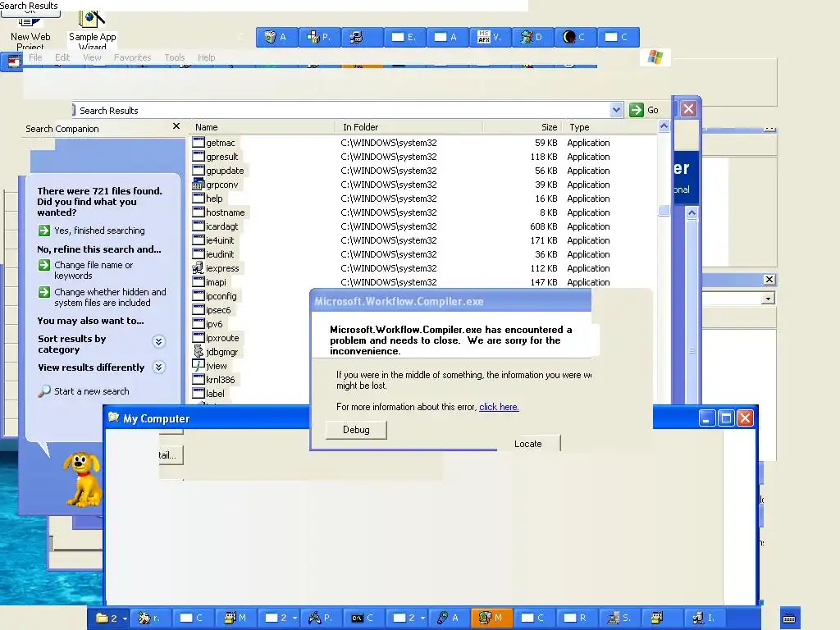Click the Go button next to address bar

[644, 110]
